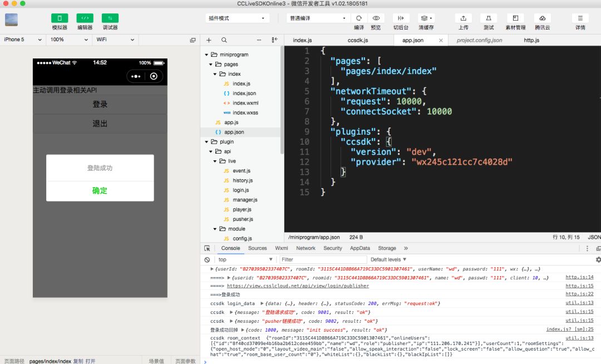Screen dimensions: 601x364
Task: Switch to the Storage devtools tab
Action: [387, 248]
